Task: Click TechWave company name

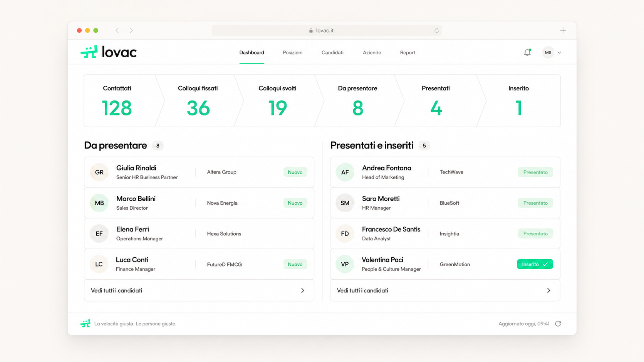Action: (x=451, y=172)
